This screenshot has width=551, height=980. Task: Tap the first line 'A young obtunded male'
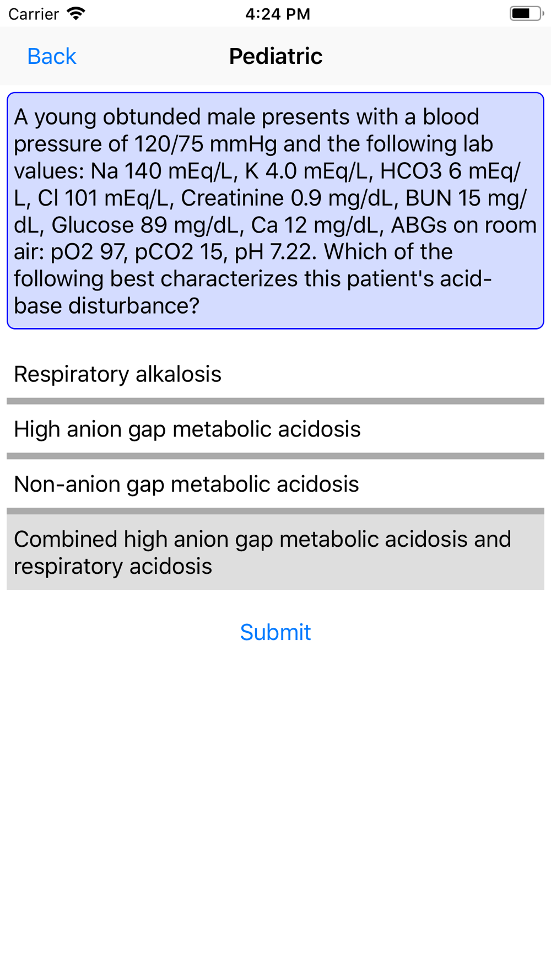pos(246,117)
